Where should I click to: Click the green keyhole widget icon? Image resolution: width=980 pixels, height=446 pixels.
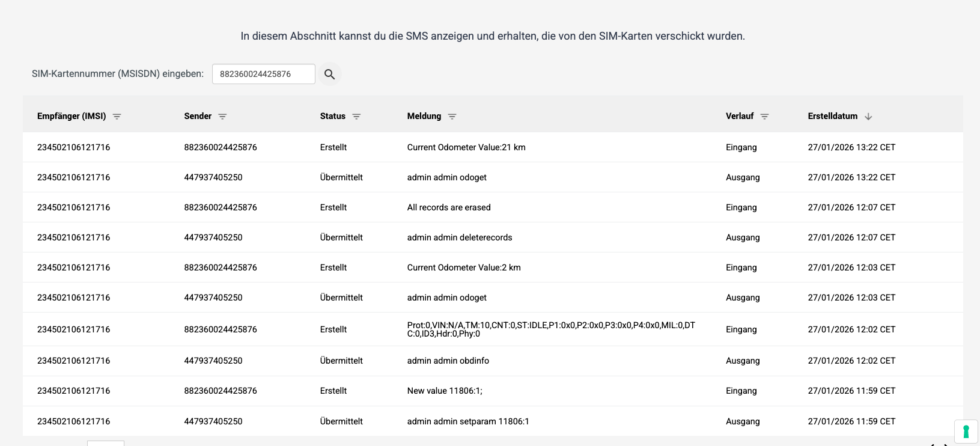(966, 432)
